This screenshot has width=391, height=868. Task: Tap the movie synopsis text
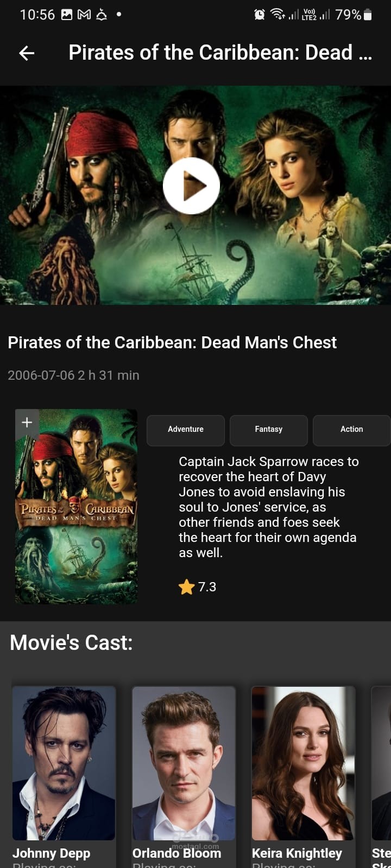(268, 507)
